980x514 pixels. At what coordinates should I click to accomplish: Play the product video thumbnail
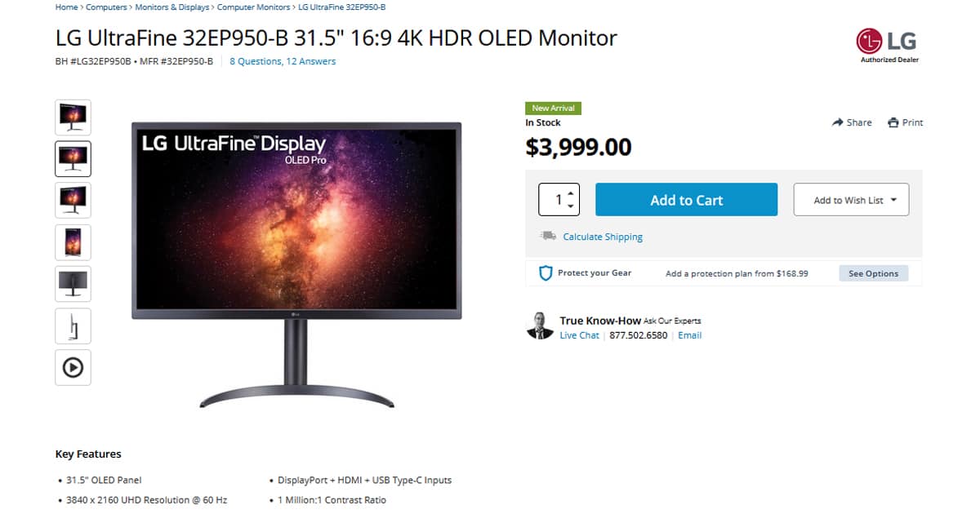pyautogui.click(x=73, y=367)
